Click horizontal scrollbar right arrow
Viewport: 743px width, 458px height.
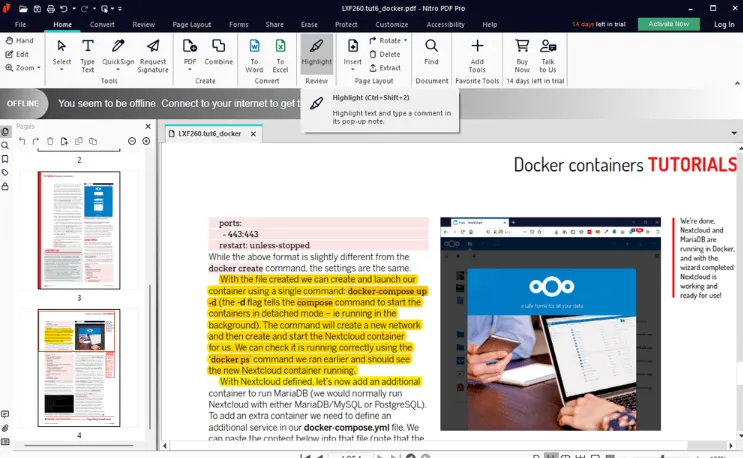coord(731,446)
